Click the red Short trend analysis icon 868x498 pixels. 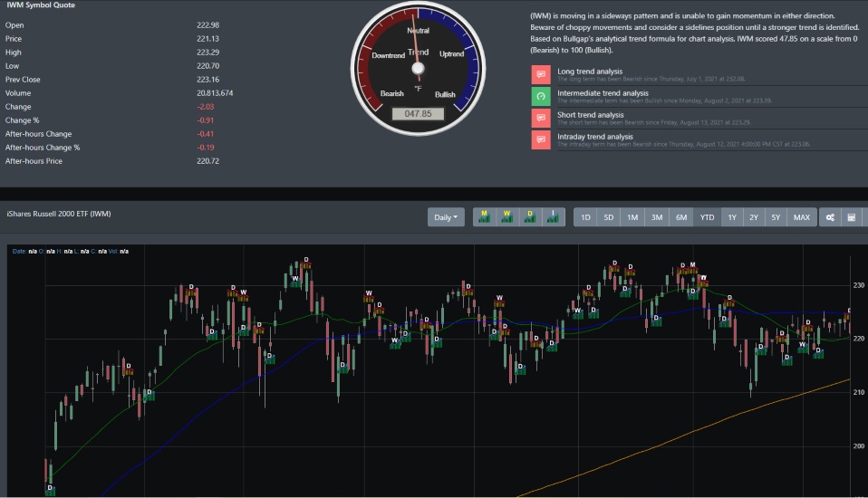pos(541,118)
